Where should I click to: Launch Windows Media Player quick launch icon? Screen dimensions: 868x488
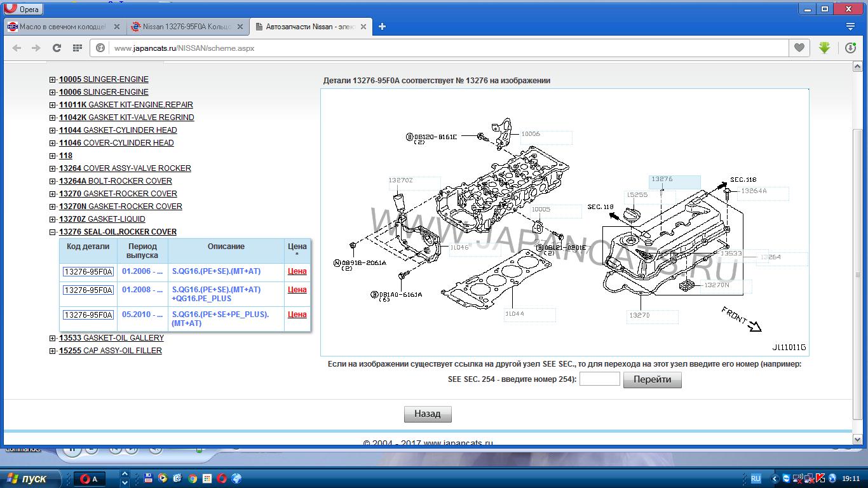pyautogui.click(x=163, y=478)
